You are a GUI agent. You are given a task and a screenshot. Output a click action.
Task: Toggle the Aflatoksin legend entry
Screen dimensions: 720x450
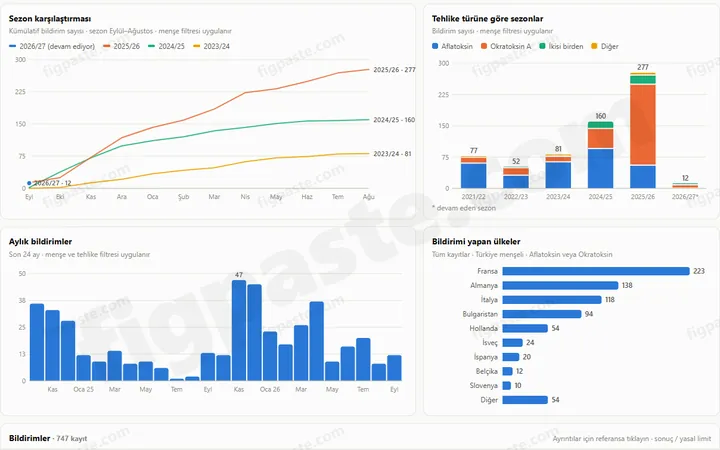(452, 46)
